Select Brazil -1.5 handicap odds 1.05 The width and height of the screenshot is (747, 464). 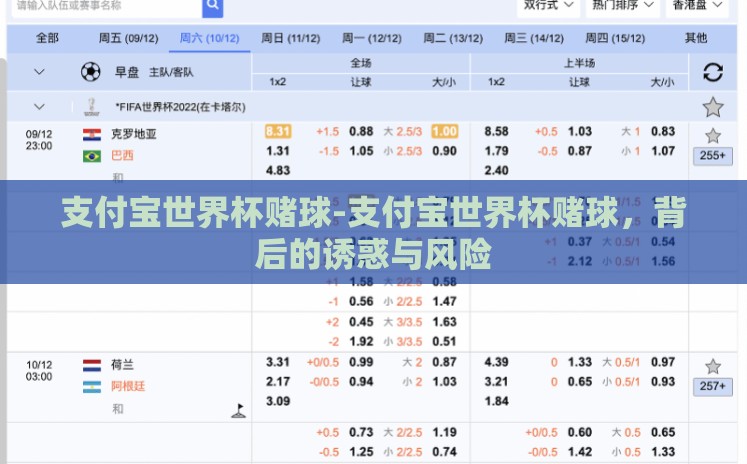(x=361, y=151)
